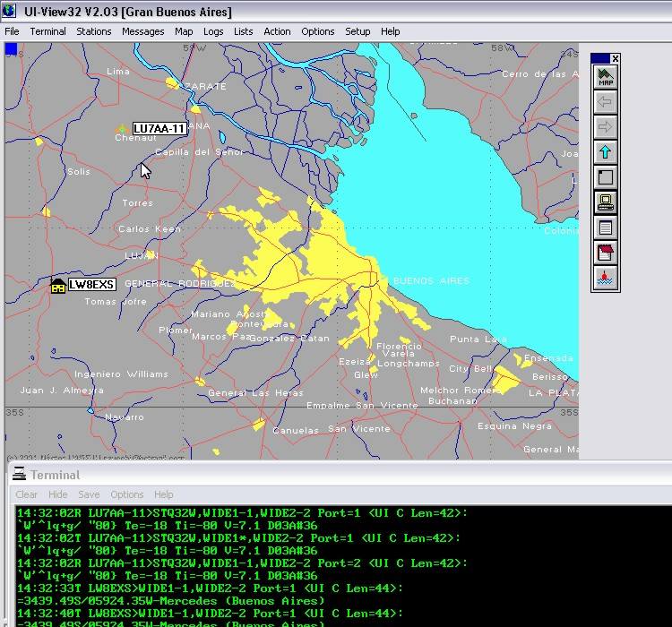Select the LW8EXS house station icon
The width and height of the screenshot is (672, 627).
[58, 285]
